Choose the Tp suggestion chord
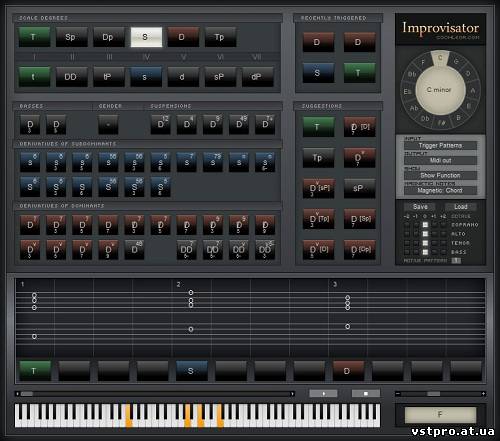This screenshot has width=500, height=441. coord(318,158)
